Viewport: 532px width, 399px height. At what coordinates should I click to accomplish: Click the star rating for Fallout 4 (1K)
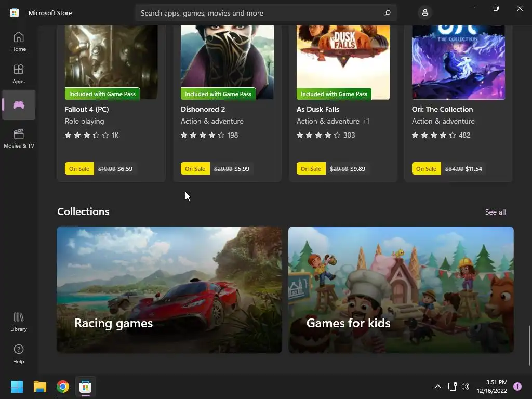[x=91, y=135]
